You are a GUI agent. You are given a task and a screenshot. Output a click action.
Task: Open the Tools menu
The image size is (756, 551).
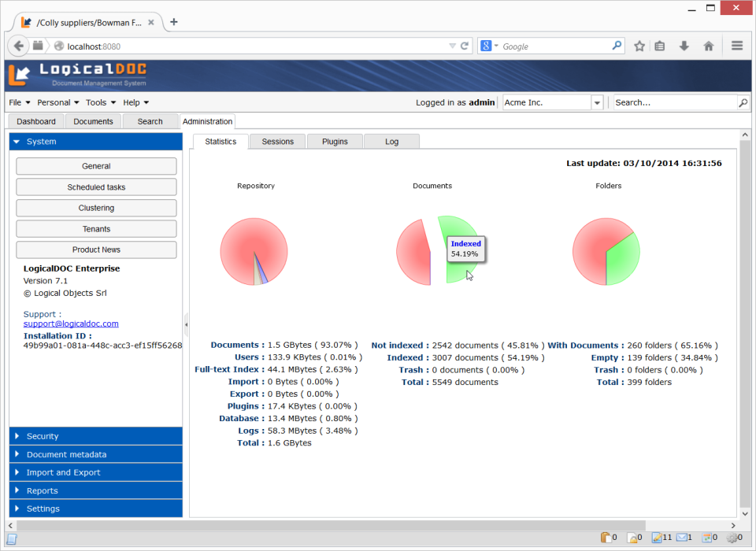click(x=94, y=102)
